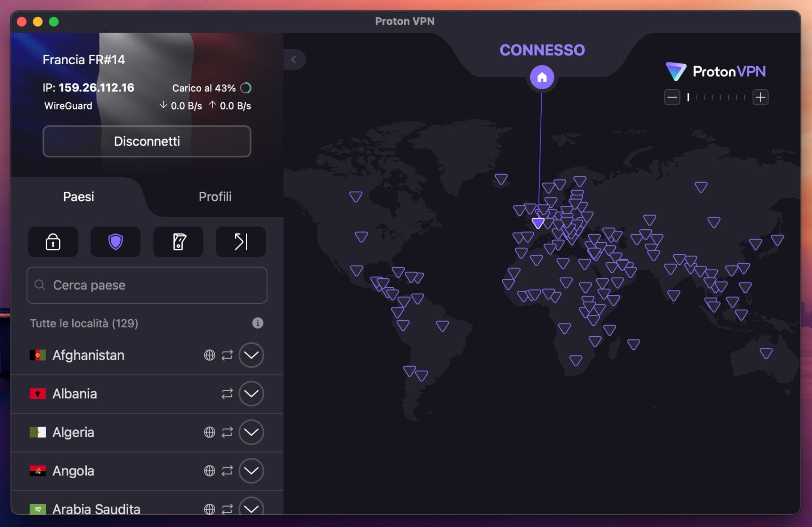The width and height of the screenshot is (812, 527).
Task: Click the Algeria globe icon
Action: (x=209, y=432)
